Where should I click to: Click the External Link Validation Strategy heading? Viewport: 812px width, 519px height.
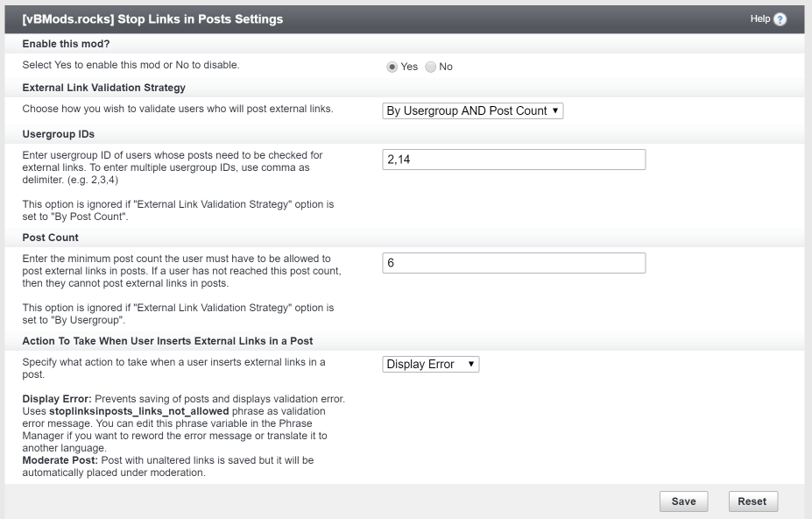pyautogui.click(x=103, y=88)
